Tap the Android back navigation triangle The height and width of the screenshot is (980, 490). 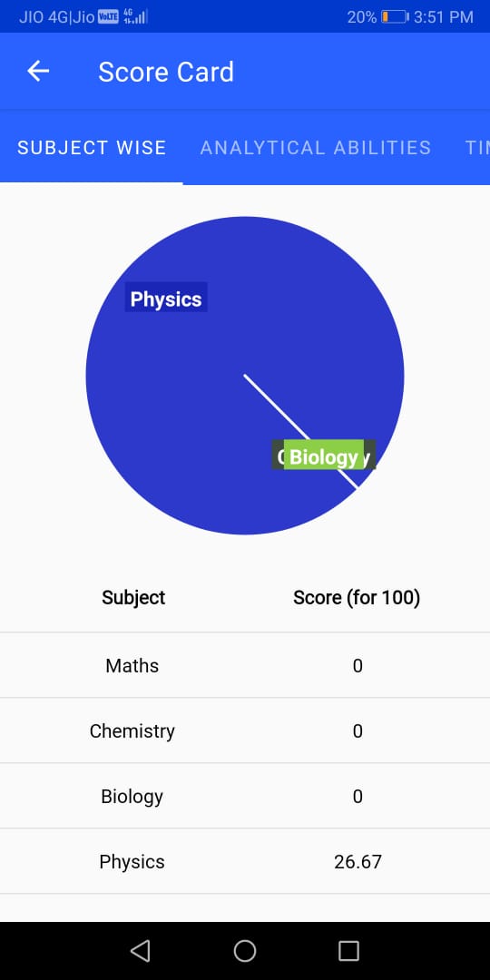140,951
